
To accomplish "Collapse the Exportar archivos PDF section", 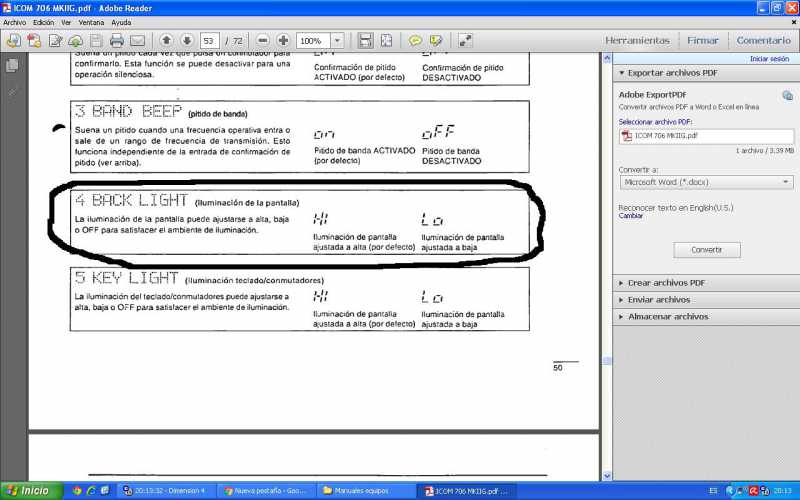I will pyautogui.click(x=672, y=73).
